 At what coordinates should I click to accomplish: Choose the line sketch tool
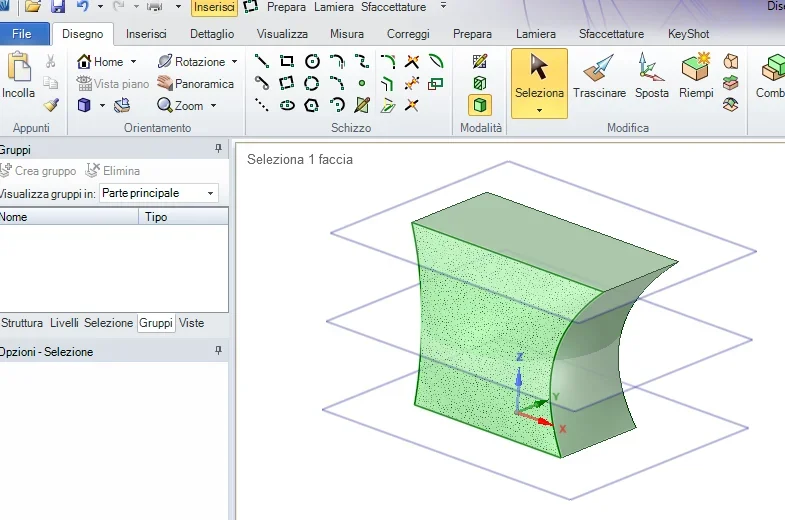pyautogui.click(x=262, y=61)
